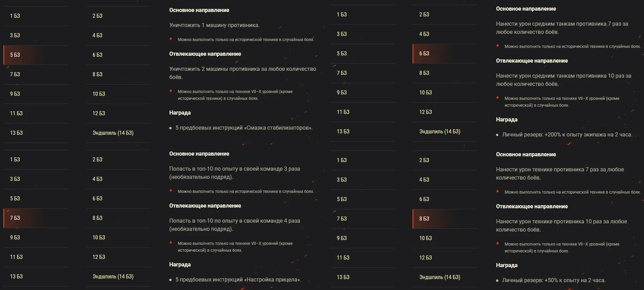Click 13 БЗ tab in top-right mission list
Image resolution: width=644 pixels, height=290 pixels.
(343, 132)
